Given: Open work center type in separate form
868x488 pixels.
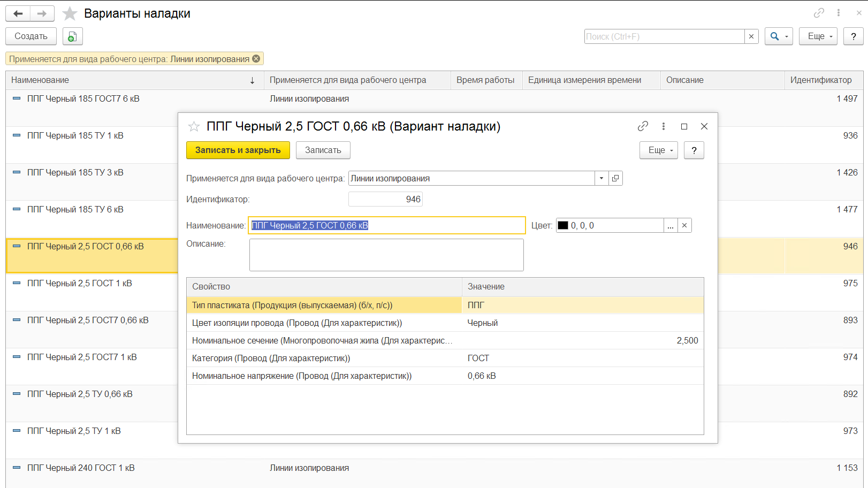Looking at the screenshot, I should 615,178.
